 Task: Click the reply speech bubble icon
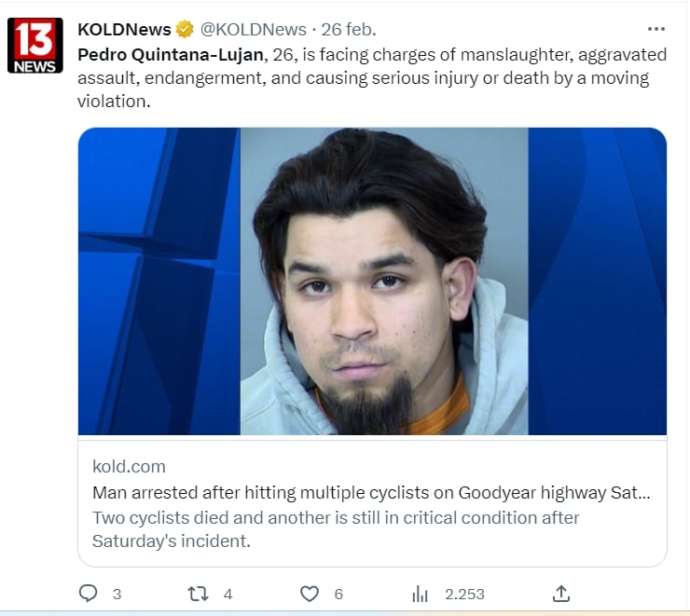coord(88,594)
